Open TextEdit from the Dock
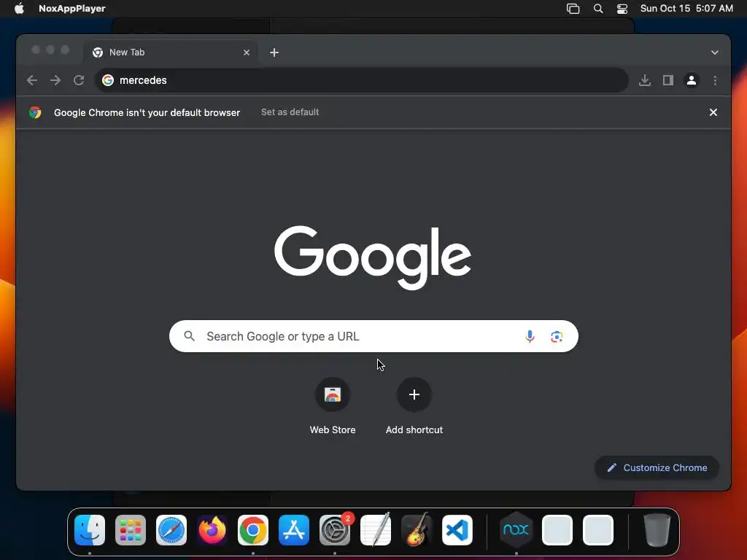This screenshot has width=747, height=560. 376,530
